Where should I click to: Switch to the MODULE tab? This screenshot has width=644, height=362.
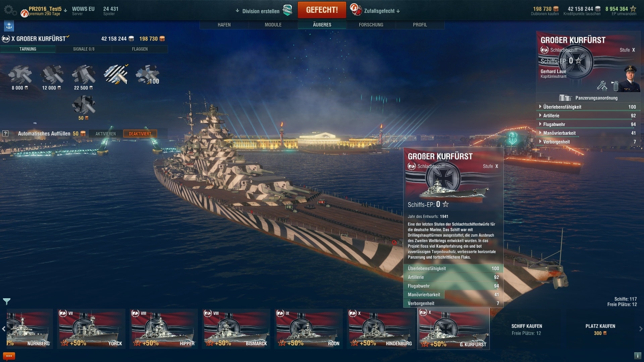(273, 25)
